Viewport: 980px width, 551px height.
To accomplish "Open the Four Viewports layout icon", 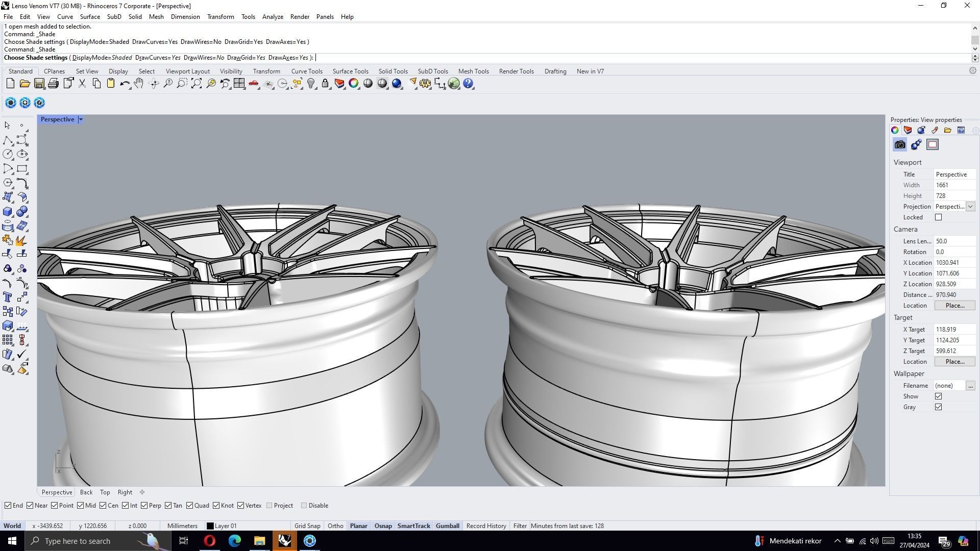I will tap(239, 84).
